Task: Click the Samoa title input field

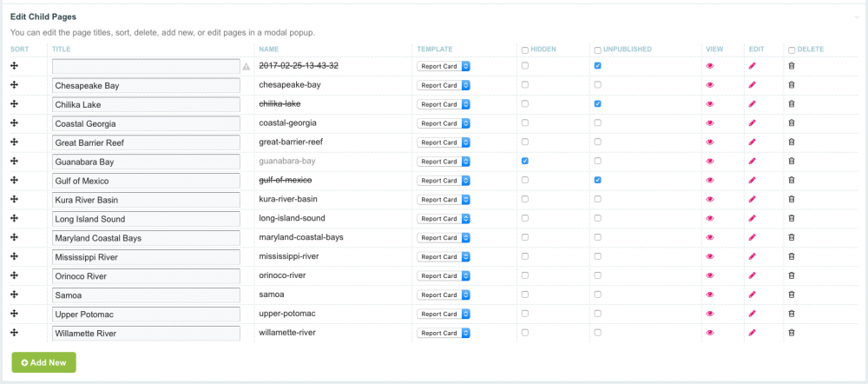Action: click(146, 295)
